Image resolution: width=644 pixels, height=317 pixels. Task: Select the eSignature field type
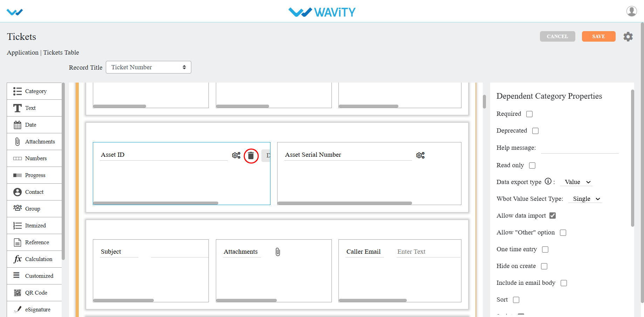34,309
